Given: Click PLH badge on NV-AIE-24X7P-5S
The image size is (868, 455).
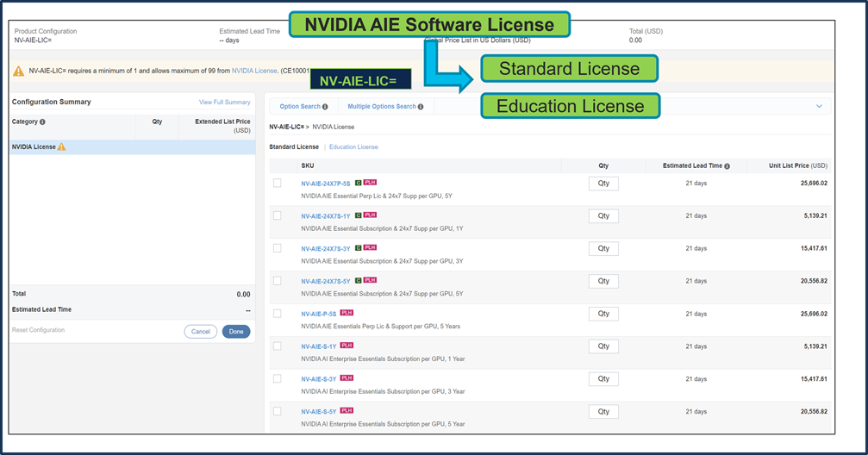Looking at the screenshot, I should [x=370, y=183].
